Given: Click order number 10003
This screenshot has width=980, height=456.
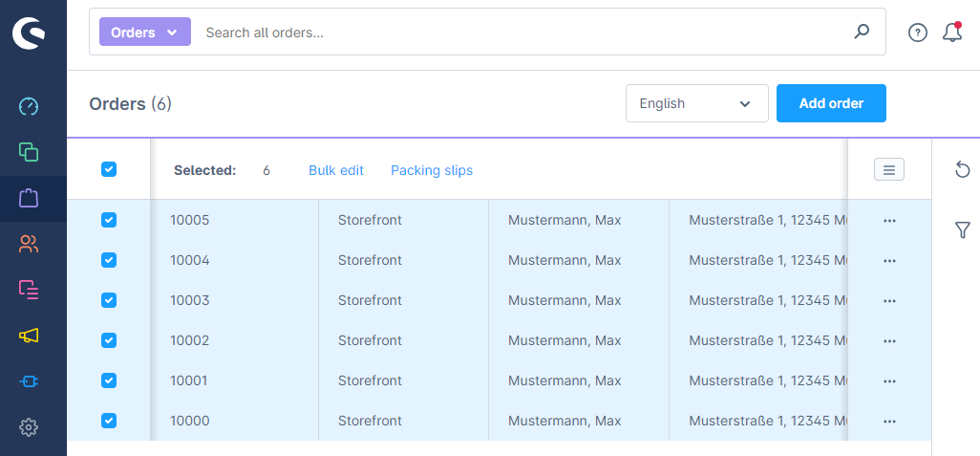Looking at the screenshot, I should pyautogui.click(x=189, y=300).
